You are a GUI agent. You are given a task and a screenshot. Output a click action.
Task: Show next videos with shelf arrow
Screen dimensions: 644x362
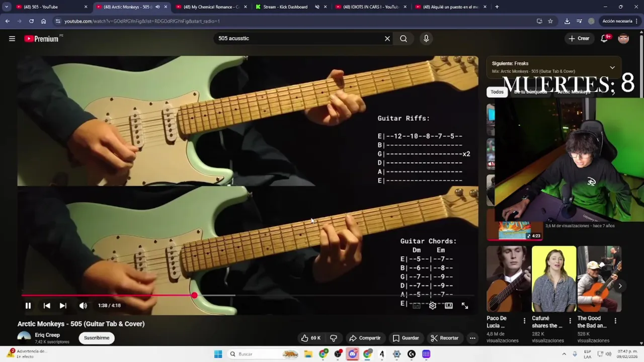(x=620, y=286)
